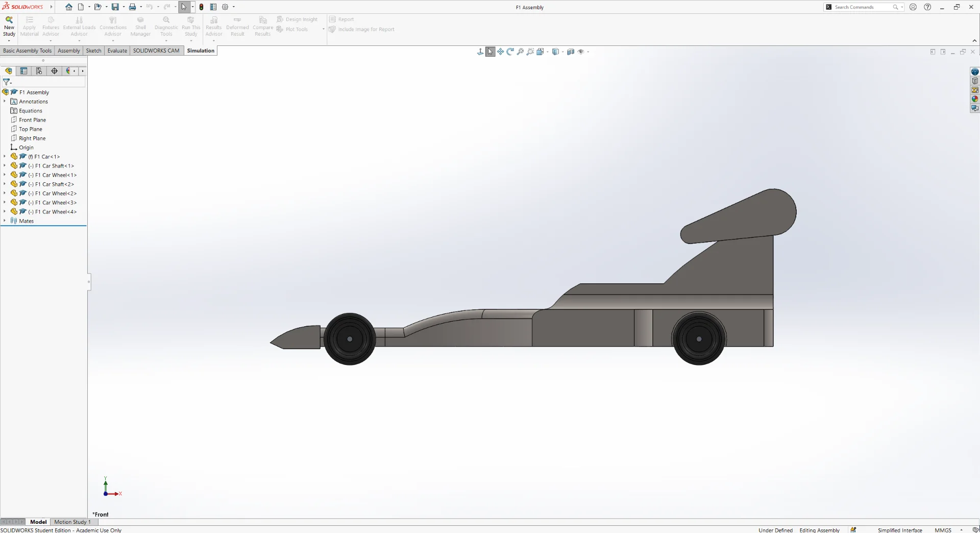Image resolution: width=980 pixels, height=533 pixels.
Task: Click the Rebuild traffic light icon
Action: 202,7
